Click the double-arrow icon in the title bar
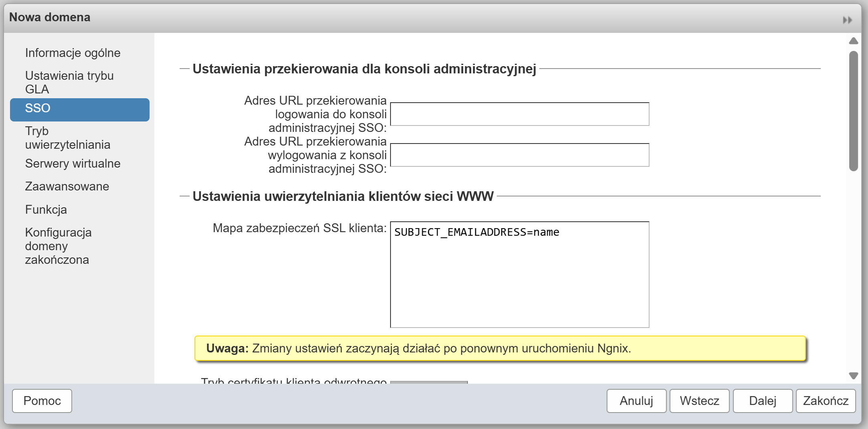This screenshot has height=429, width=868. pos(847,20)
